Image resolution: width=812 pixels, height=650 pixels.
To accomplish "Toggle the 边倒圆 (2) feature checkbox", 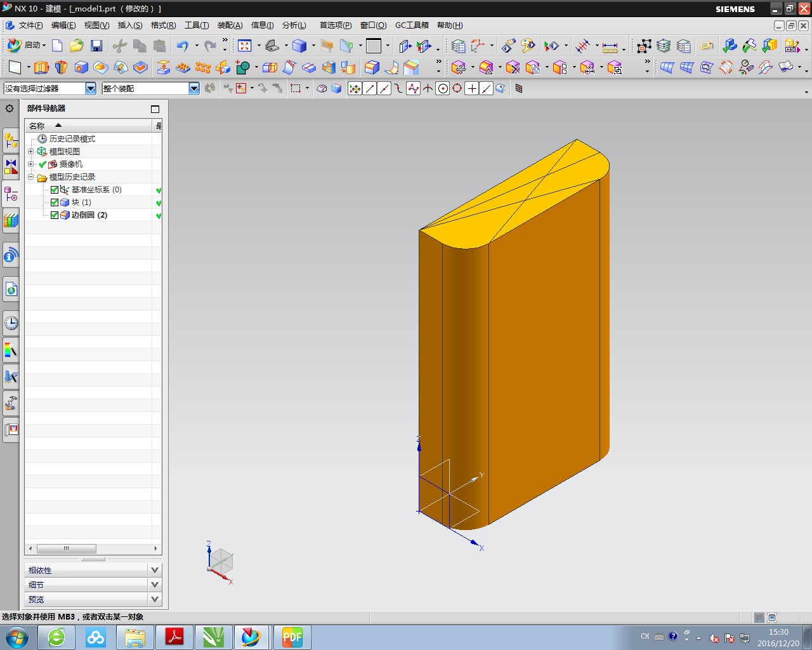I will click(55, 215).
